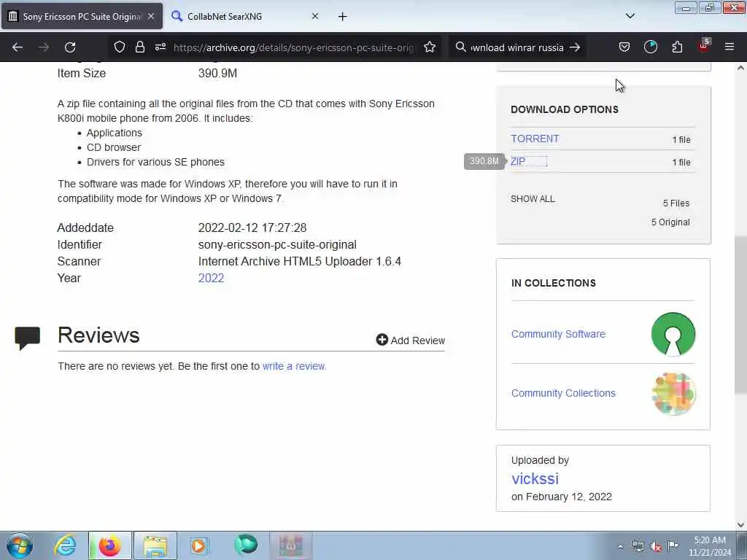Open the Pocket save icon

pos(624,47)
